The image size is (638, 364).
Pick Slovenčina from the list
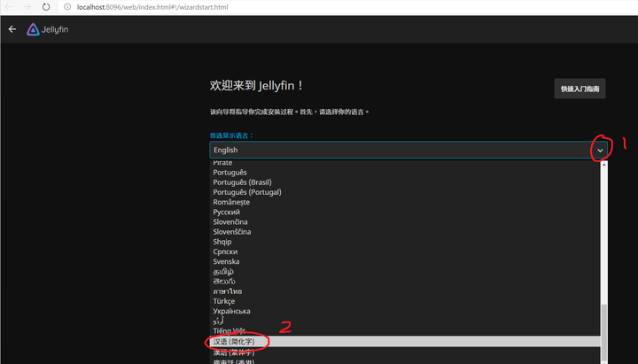tap(405, 221)
